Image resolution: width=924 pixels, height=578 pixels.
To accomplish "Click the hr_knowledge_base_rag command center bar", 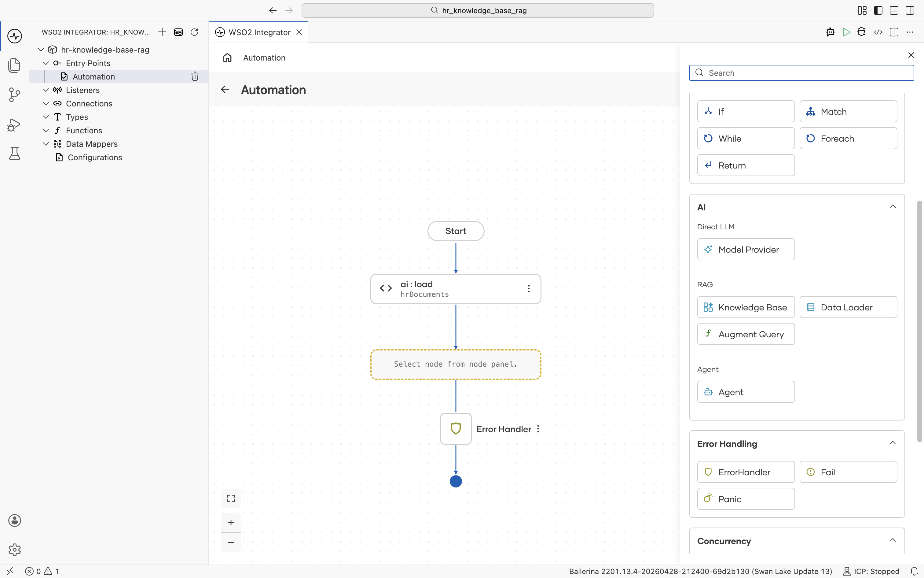I will click(x=478, y=10).
